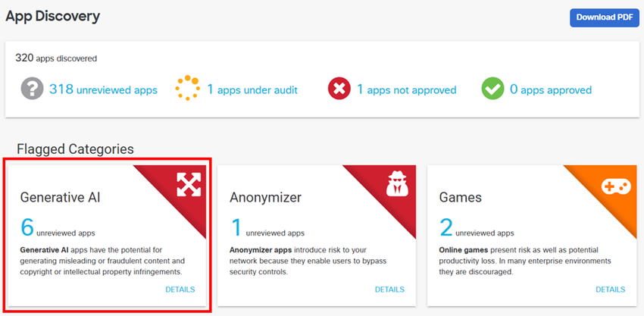Image resolution: width=644 pixels, height=316 pixels.
Task: Select the 6 unreviewed Generative AI apps count
Action: (27, 227)
